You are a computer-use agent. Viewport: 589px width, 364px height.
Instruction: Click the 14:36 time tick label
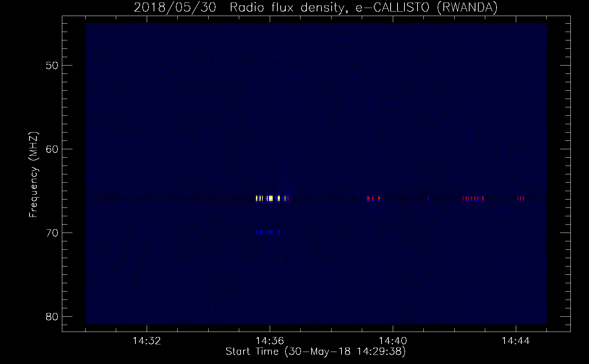[270, 341]
